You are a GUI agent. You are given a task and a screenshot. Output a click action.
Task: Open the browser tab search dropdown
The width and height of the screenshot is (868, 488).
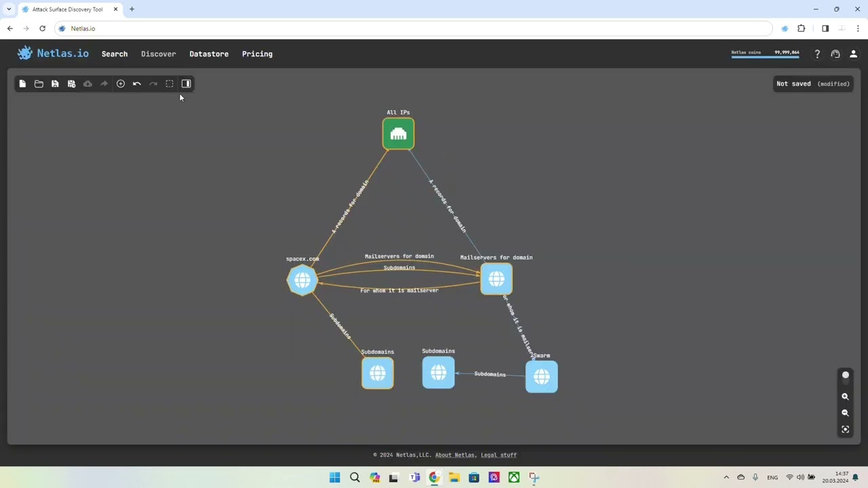(9, 9)
